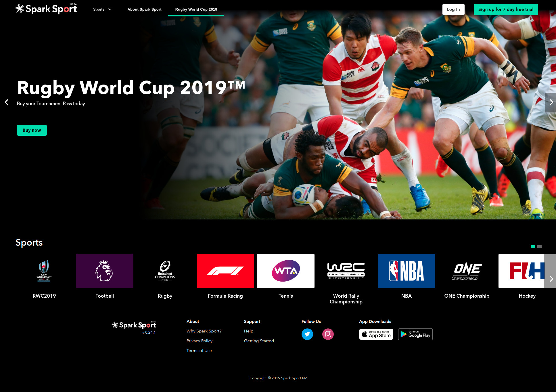The height and width of the screenshot is (392, 556).
Task: Select first Sports carousel page indicator
Action: [533, 246]
